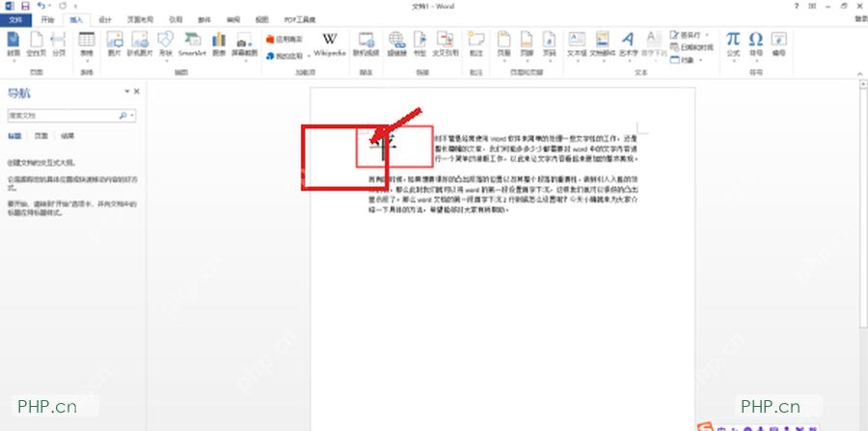Open Drop Cap (首字下沉) options

(654, 46)
